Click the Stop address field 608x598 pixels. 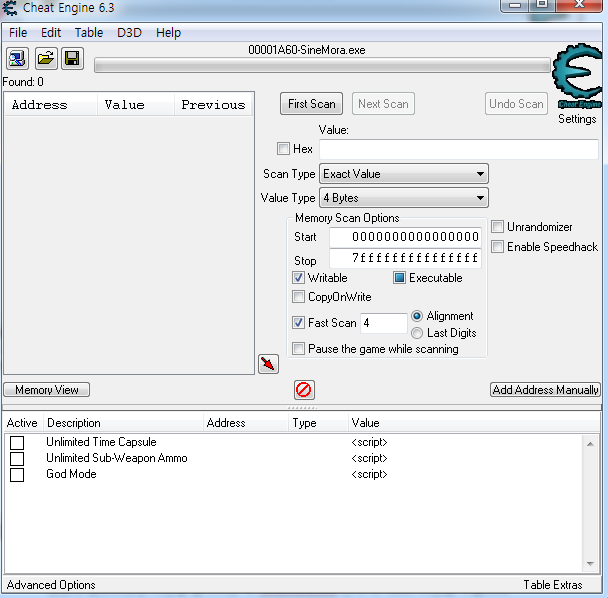tap(405, 258)
